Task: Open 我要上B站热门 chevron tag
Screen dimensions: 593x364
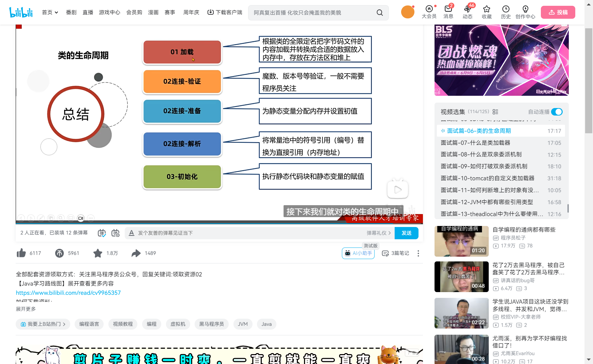Action: [x=43, y=324]
